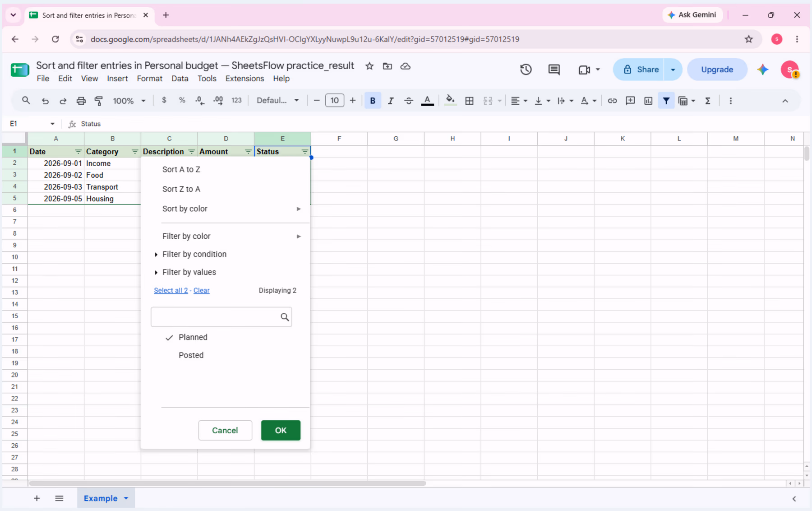Increase decimal places icon
The image size is (812, 511).
tap(218, 100)
